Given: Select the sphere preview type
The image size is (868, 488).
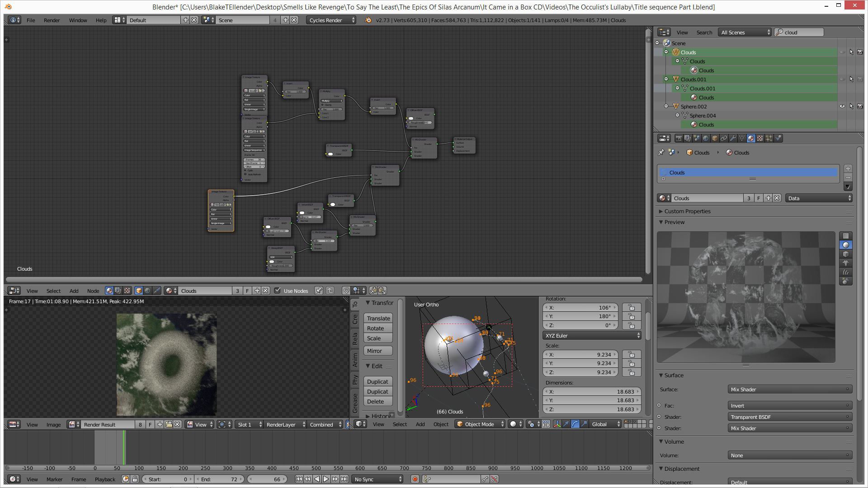Looking at the screenshot, I should [846, 245].
